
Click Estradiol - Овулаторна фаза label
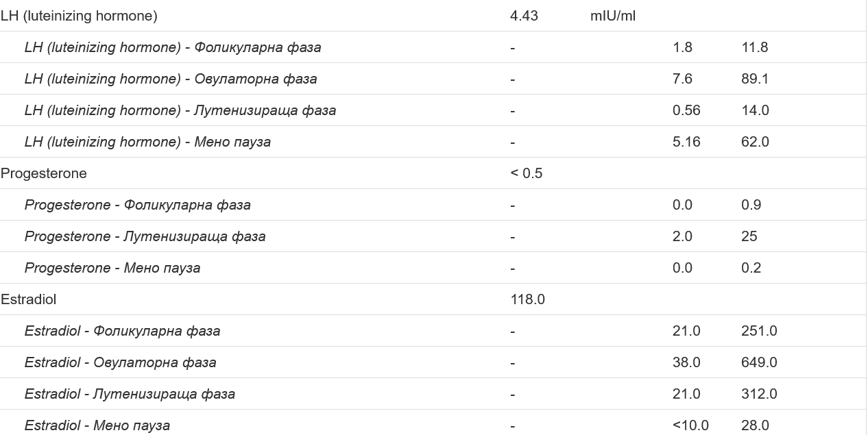click(x=121, y=362)
